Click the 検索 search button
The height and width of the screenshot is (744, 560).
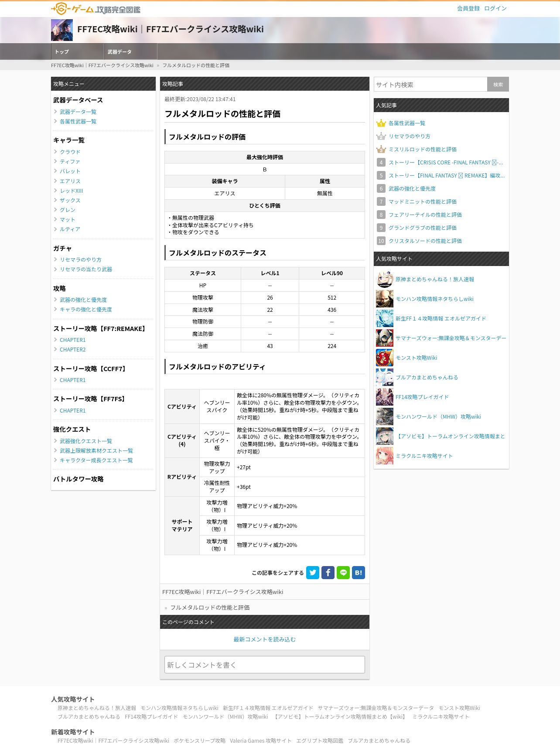pos(498,85)
